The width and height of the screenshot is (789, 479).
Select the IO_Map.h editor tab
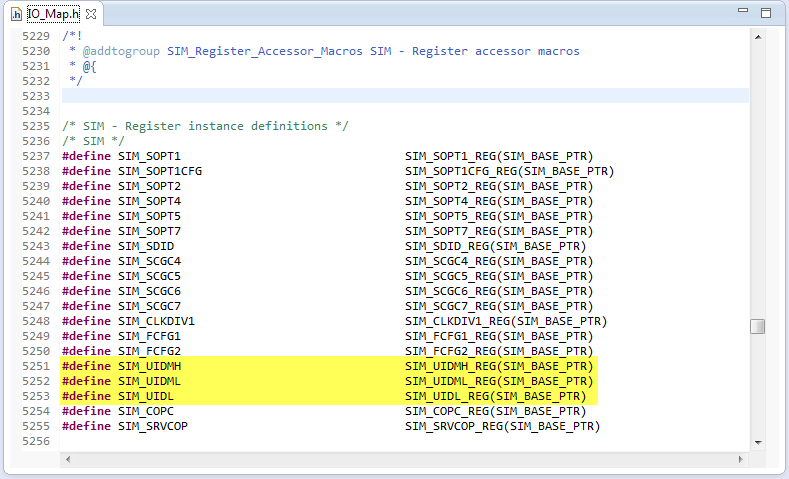pyautogui.click(x=53, y=14)
